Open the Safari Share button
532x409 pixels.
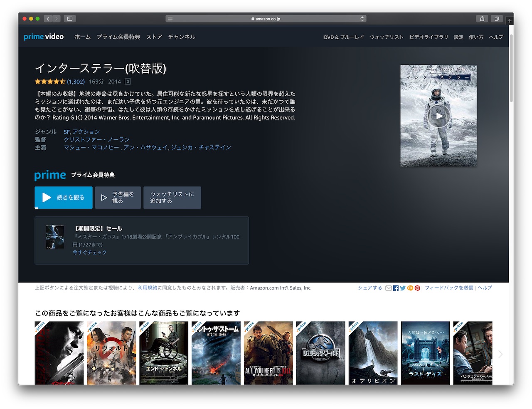(x=482, y=19)
